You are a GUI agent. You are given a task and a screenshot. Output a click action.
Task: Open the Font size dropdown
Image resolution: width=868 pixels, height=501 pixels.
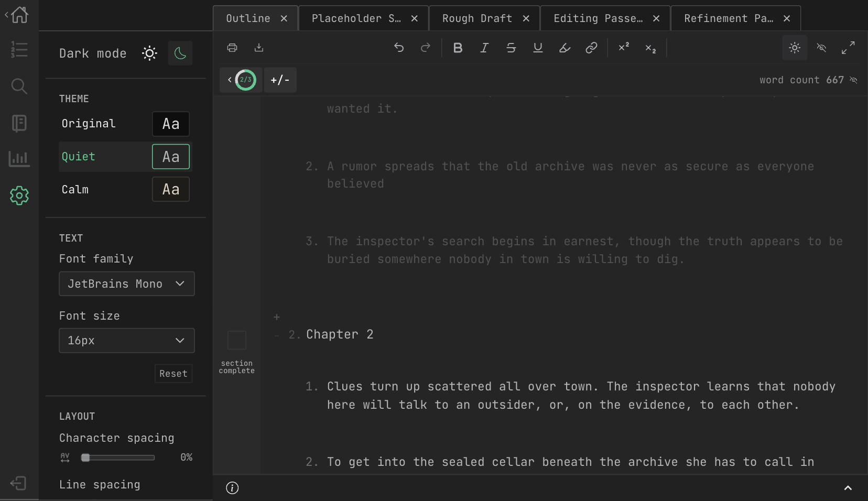pos(127,341)
